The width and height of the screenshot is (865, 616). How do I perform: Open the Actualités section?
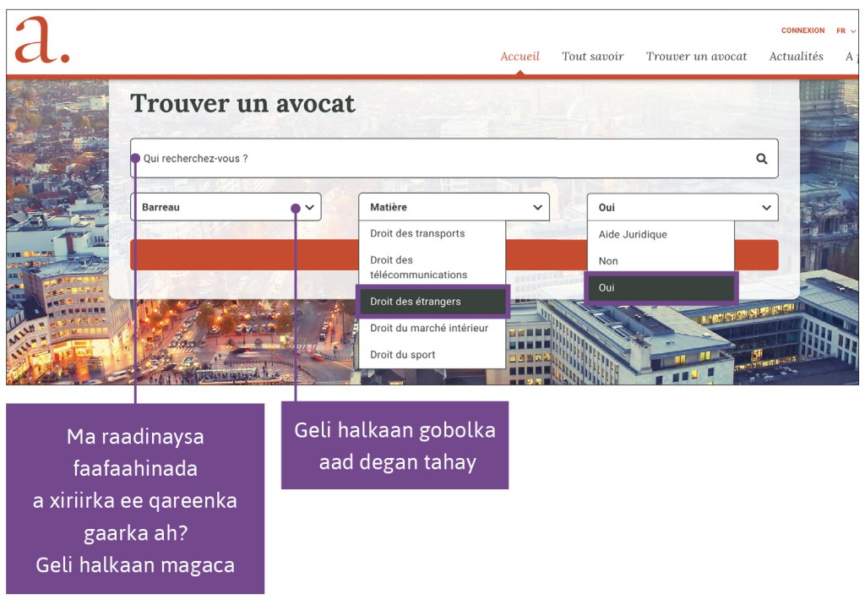[795, 56]
